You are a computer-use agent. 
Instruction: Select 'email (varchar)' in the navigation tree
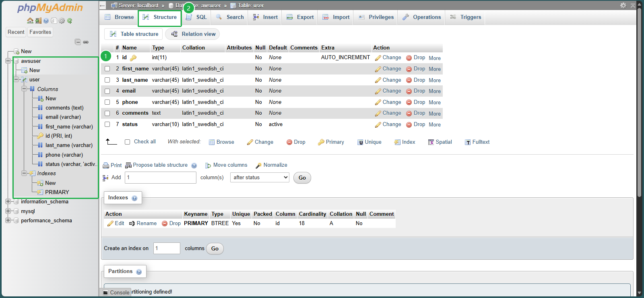pos(63,117)
